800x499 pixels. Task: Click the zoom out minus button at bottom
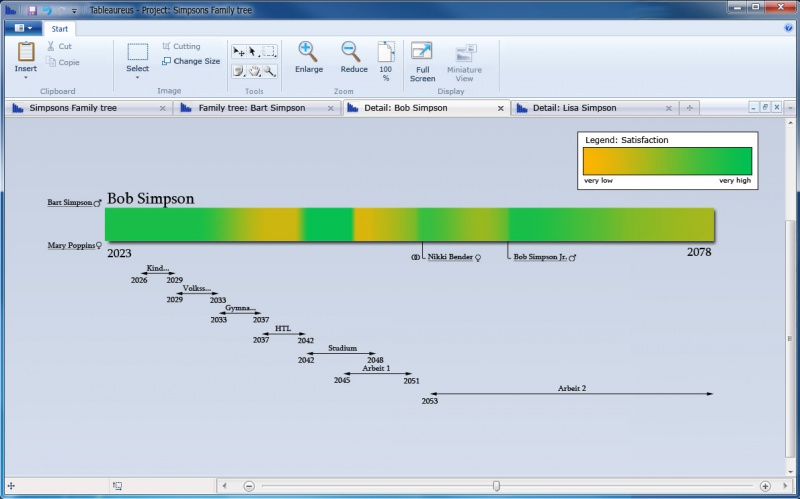click(x=248, y=486)
